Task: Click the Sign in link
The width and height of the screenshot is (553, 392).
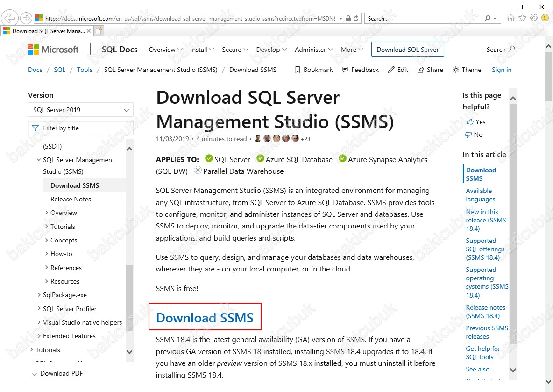Action: pos(502,70)
